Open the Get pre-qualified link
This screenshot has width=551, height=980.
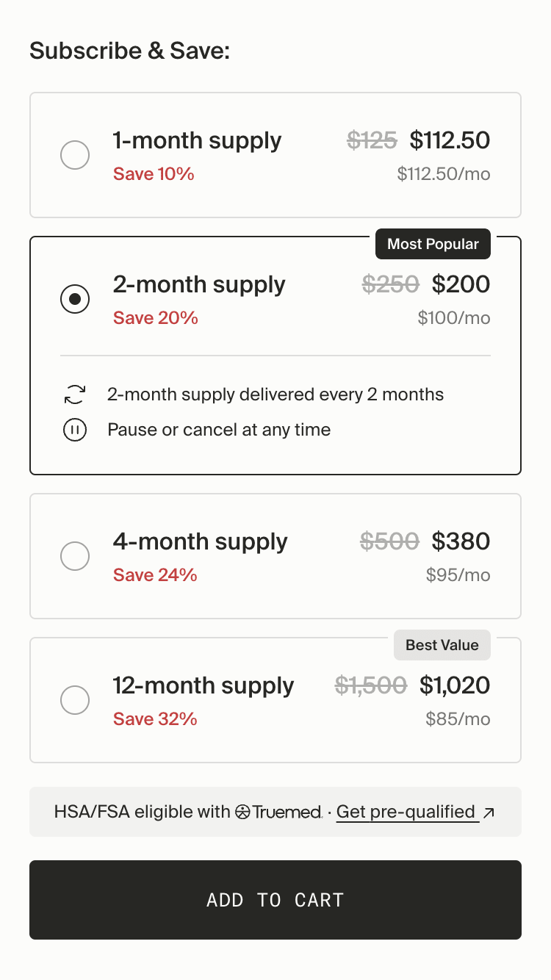(406, 812)
